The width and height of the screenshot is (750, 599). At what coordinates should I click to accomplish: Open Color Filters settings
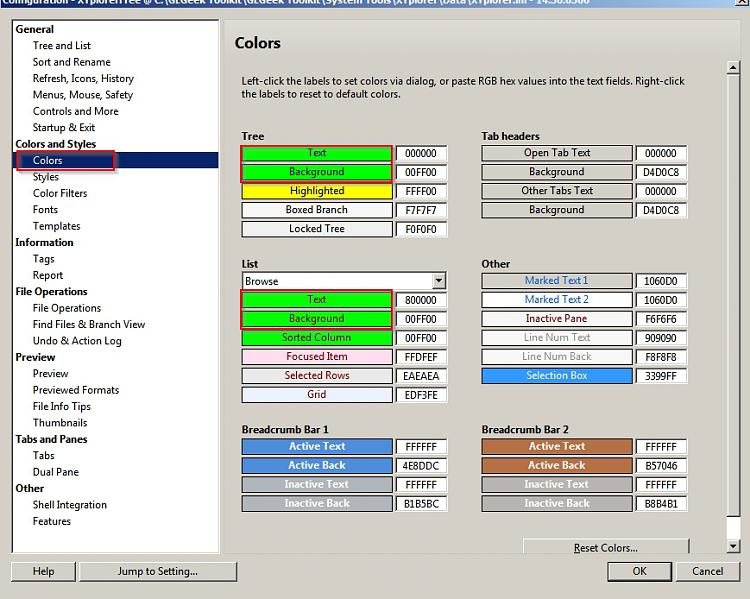[60, 193]
